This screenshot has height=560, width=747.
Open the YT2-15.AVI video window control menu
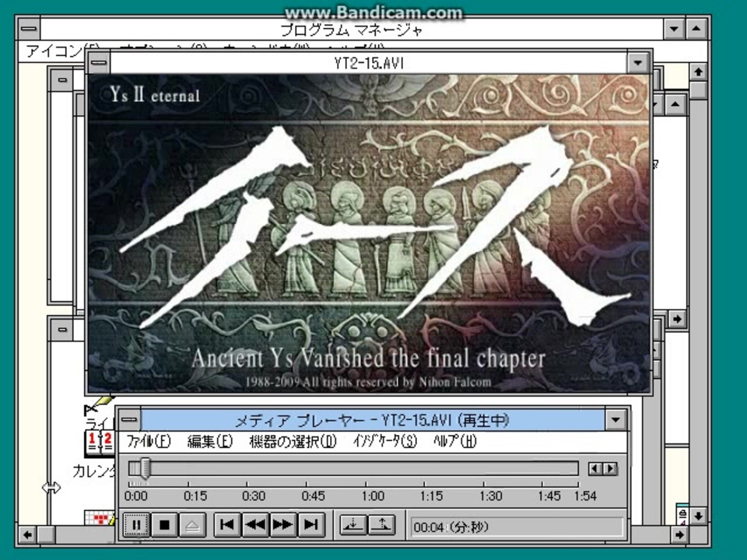(x=99, y=62)
